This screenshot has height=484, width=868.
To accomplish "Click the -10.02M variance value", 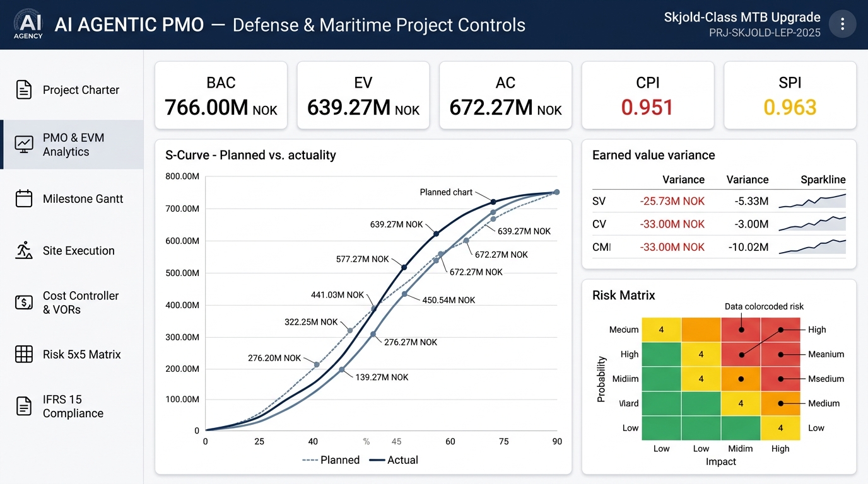I will click(748, 247).
